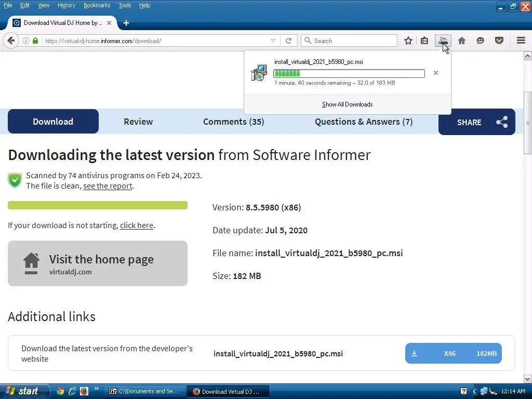Click the Size 182 MB text
The image size is (532, 399).
(236, 276)
